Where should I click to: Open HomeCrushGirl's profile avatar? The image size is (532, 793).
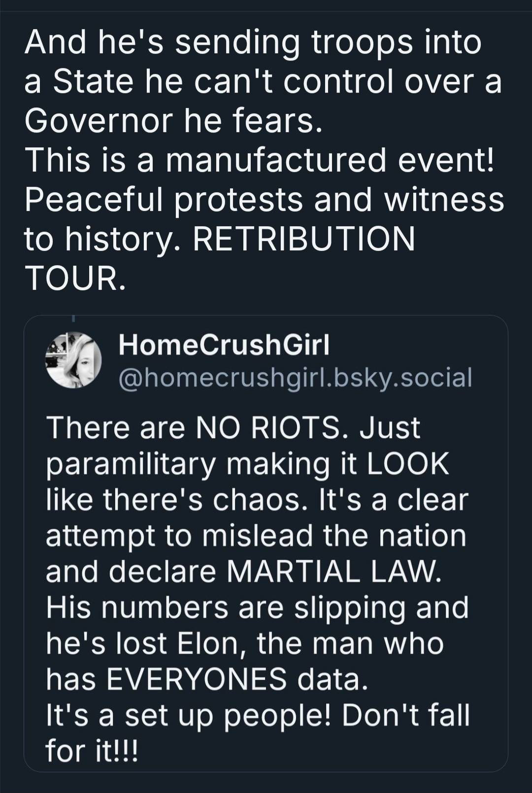click(x=73, y=359)
